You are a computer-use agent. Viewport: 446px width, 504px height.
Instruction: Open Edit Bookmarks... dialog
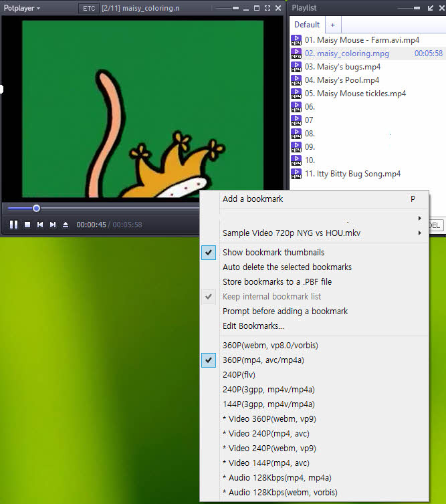point(314,326)
